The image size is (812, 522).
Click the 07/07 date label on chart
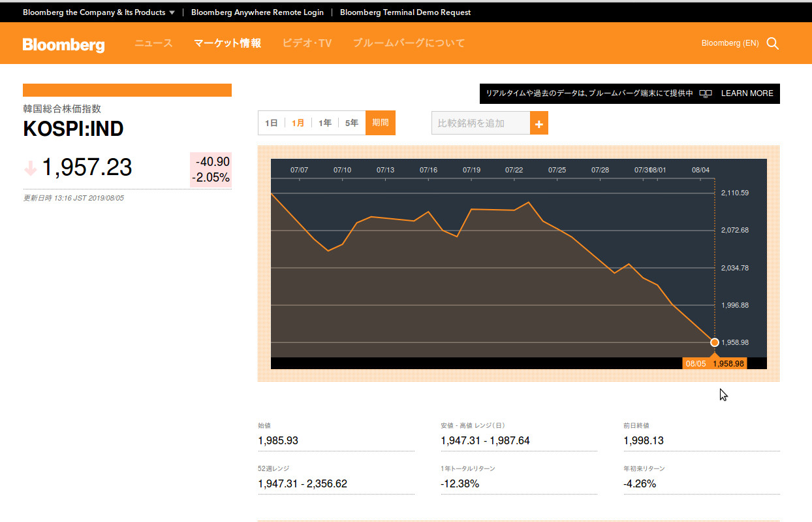click(x=299, y=170)
